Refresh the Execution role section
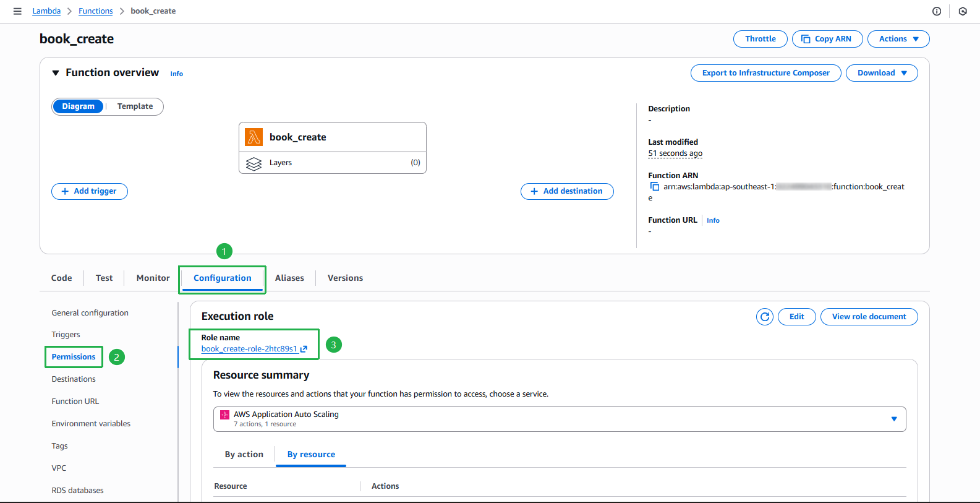Viewport: 980px width, 503px height. pos(765,317)
